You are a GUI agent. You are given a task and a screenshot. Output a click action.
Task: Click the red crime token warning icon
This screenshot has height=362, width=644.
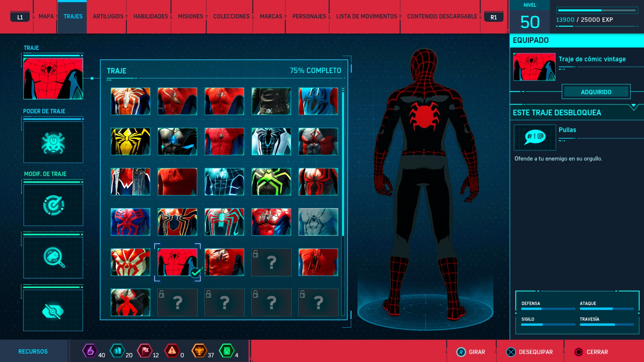point(172,351)
